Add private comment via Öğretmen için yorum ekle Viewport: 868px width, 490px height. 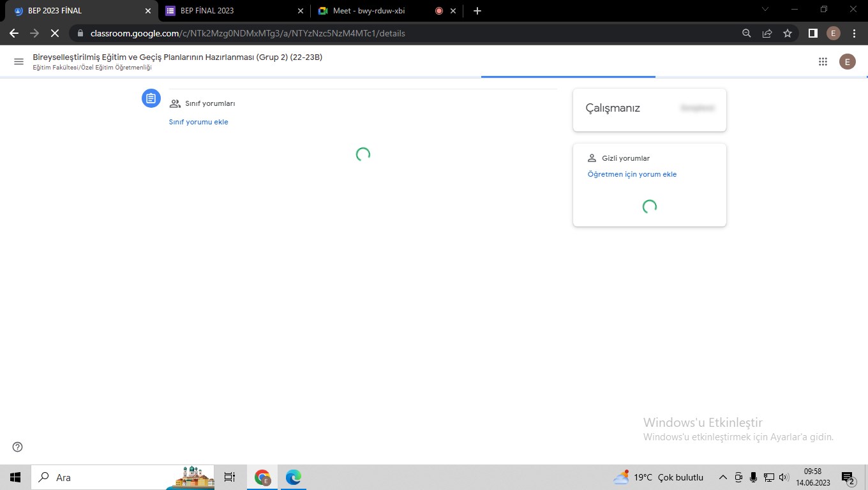tap(632, 174)
